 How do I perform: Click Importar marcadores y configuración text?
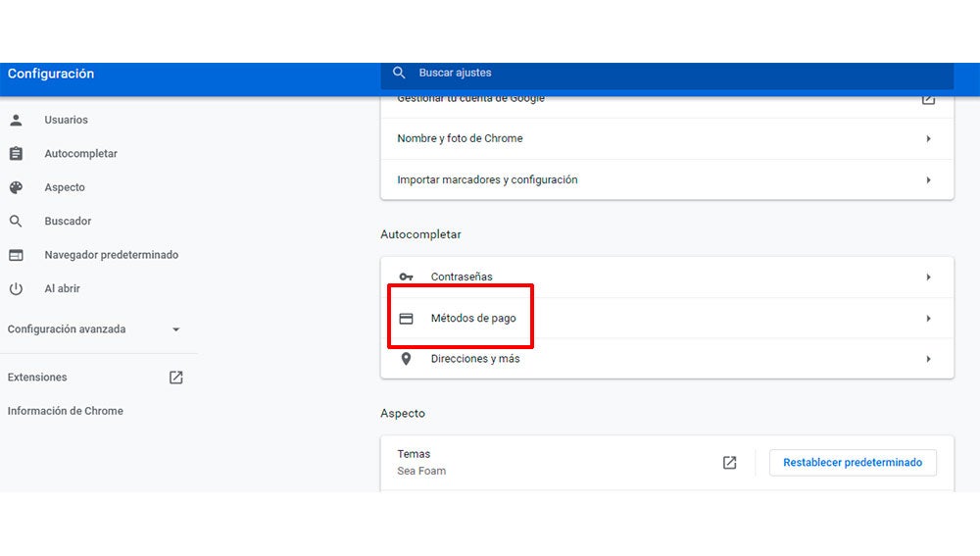(x=487, y=179)
